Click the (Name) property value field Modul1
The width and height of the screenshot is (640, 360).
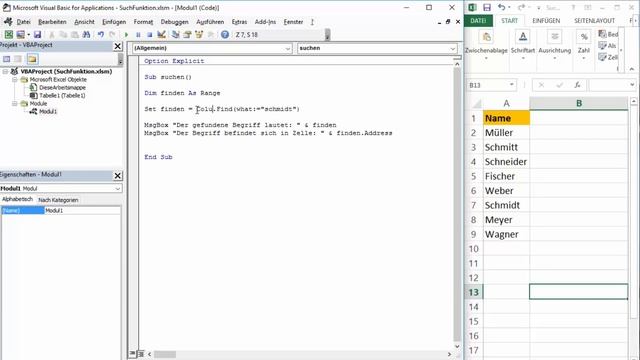coord(82,211)
